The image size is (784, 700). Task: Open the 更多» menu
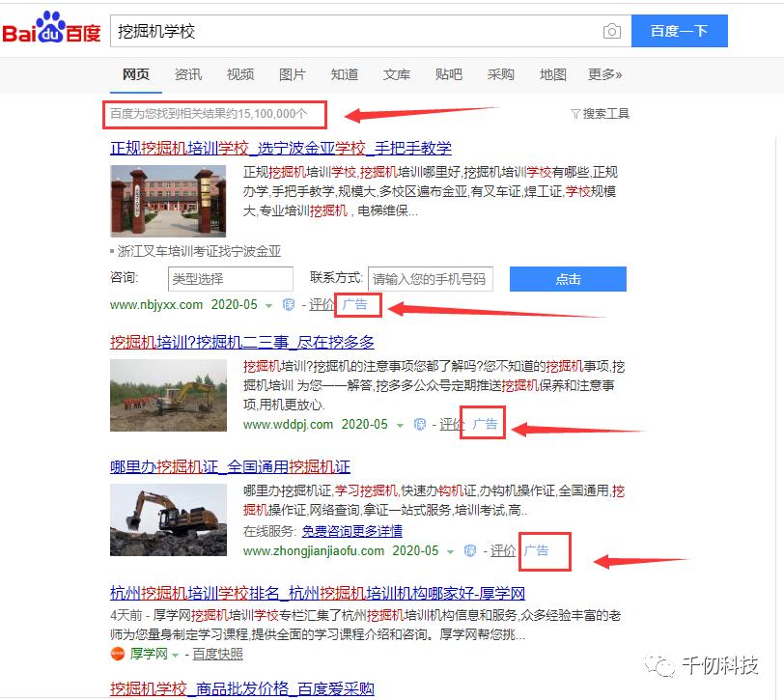(x=603, y=74)
